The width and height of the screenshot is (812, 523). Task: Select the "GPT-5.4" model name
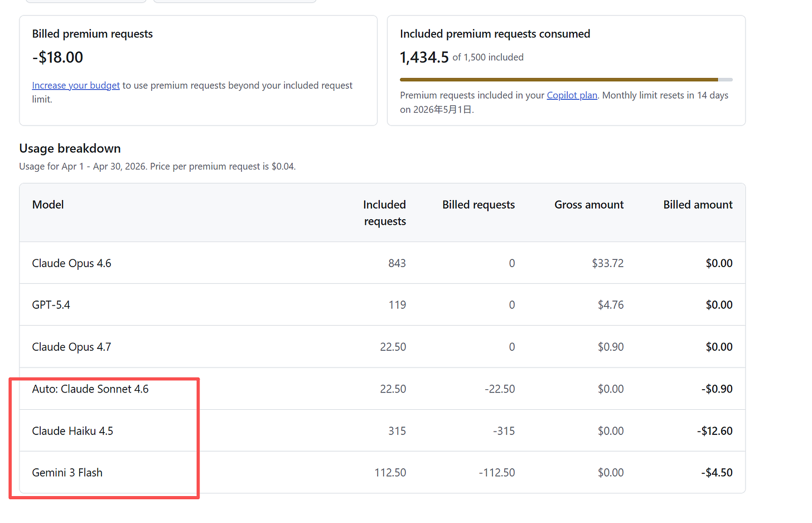(51, 305)
